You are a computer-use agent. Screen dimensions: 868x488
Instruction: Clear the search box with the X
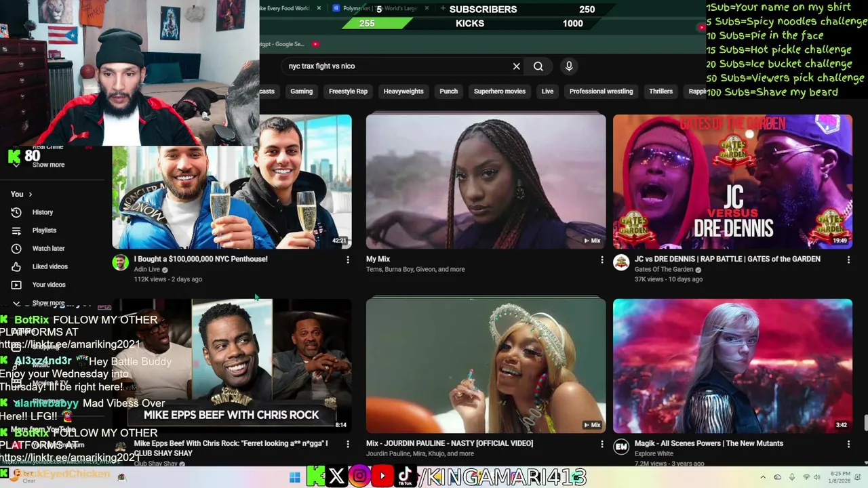pos(516,66)
